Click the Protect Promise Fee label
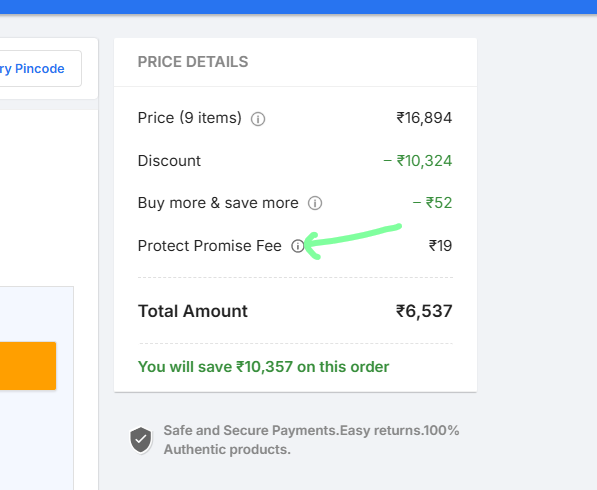 coord(209,246)
